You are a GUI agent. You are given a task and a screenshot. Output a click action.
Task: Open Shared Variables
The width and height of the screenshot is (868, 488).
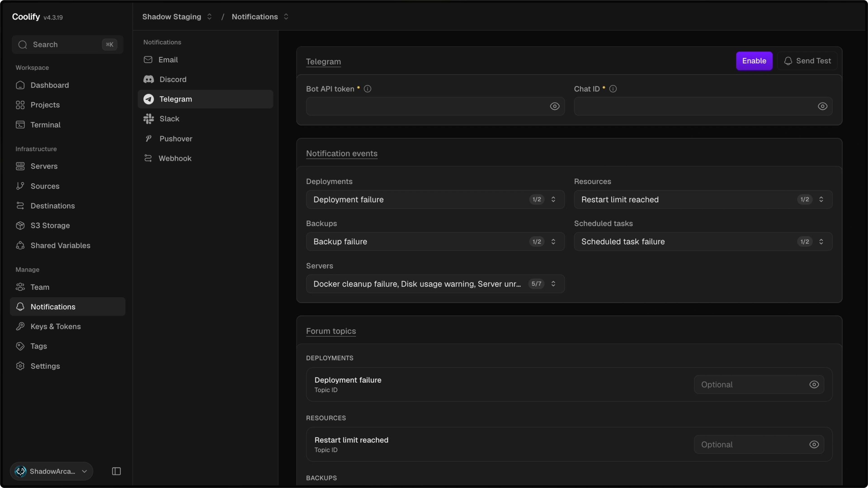[x=67, y=245]
